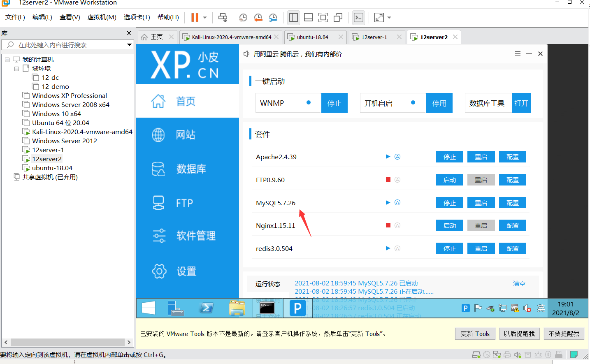
Task: Pause the virtual machine with orange pause icon
Action: coord(195,17)
